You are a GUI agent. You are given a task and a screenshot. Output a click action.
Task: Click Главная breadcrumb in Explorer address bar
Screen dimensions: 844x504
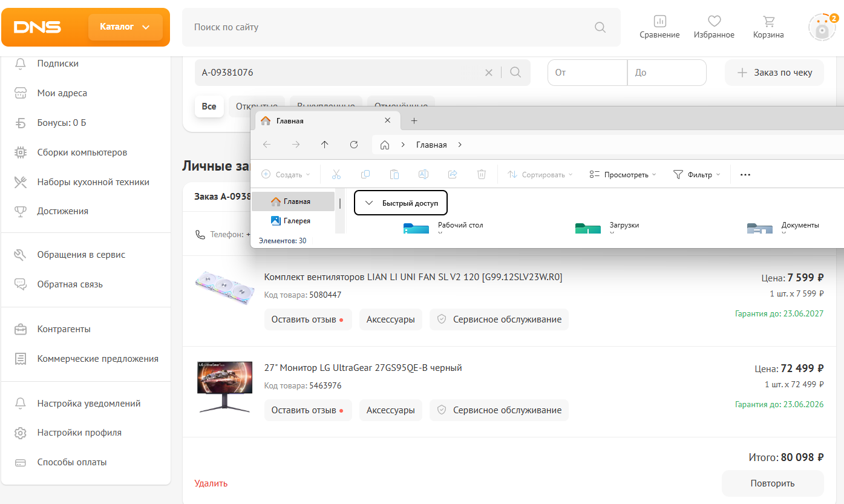[431, 145]
